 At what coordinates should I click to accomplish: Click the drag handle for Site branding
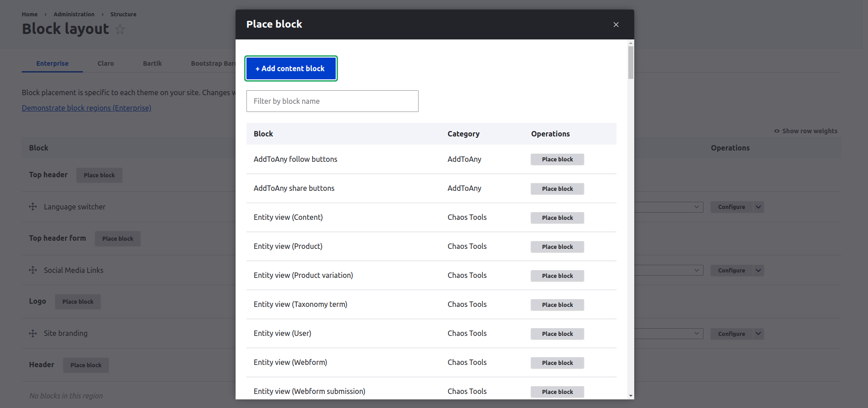[x=33, y=334]
